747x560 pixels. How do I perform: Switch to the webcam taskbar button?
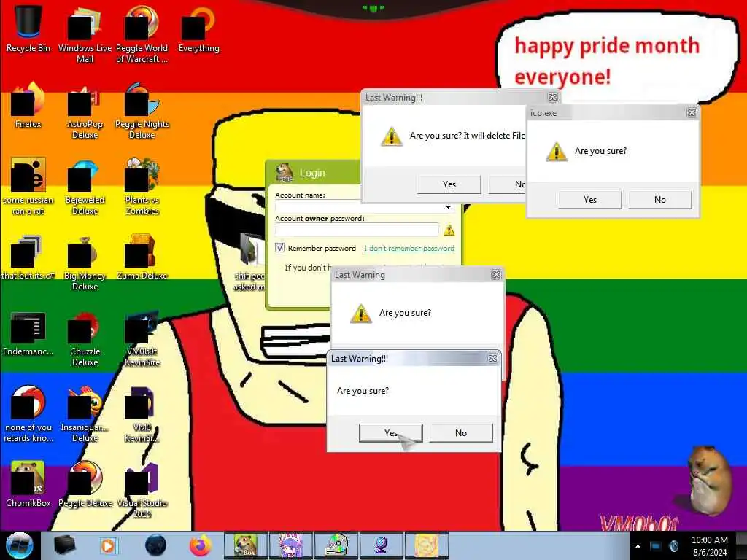tap(381, 545)
